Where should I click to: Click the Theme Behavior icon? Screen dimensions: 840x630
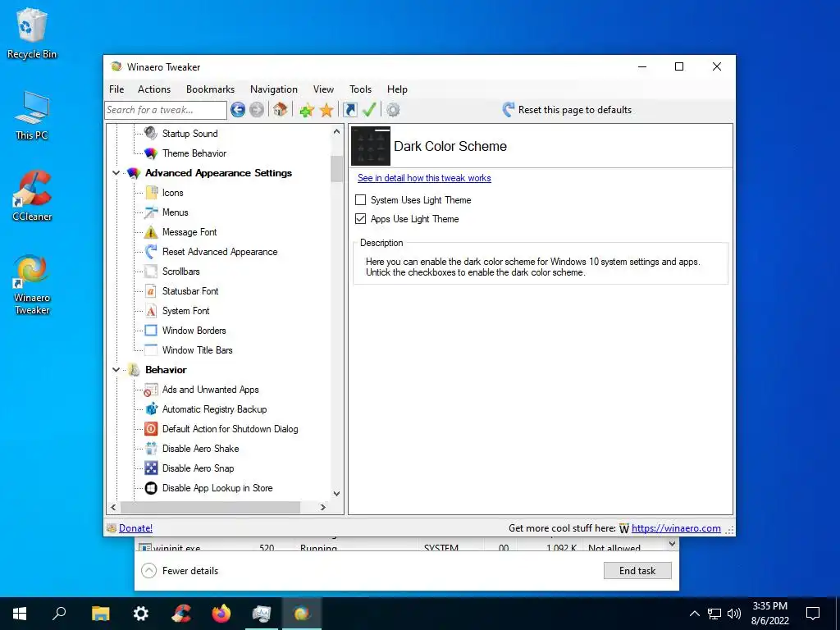tap(151, 153)
